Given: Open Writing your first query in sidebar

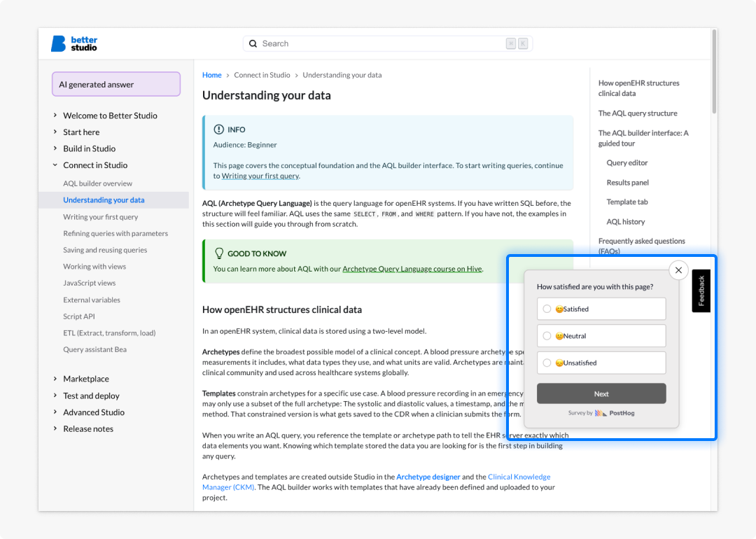Looking at the screenshot, I should (100, 217).
